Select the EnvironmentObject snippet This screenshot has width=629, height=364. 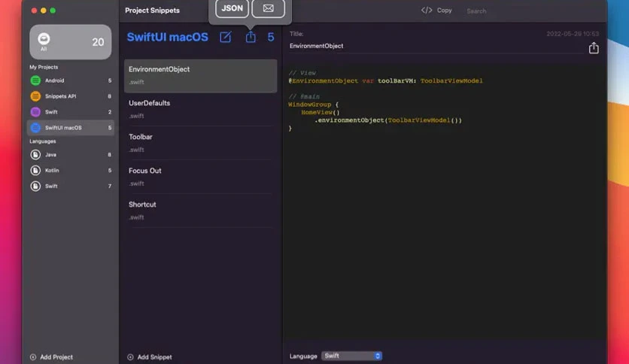[x=200, y=76]
